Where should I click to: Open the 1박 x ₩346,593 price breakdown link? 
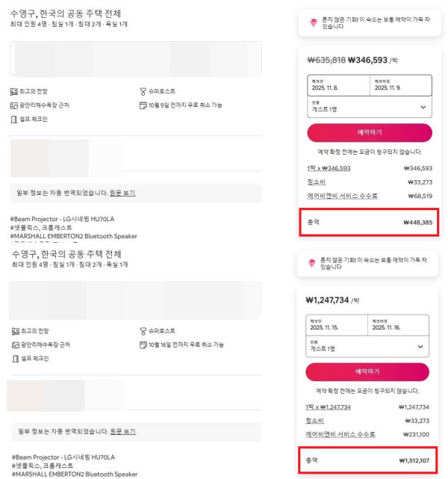[x=329, y=168]
